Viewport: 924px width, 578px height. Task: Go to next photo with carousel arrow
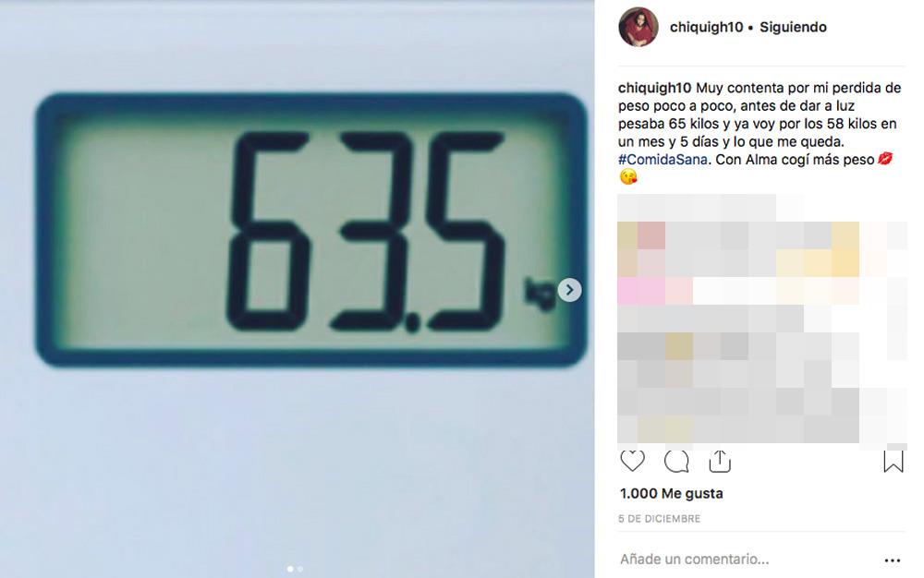point(569,290)
